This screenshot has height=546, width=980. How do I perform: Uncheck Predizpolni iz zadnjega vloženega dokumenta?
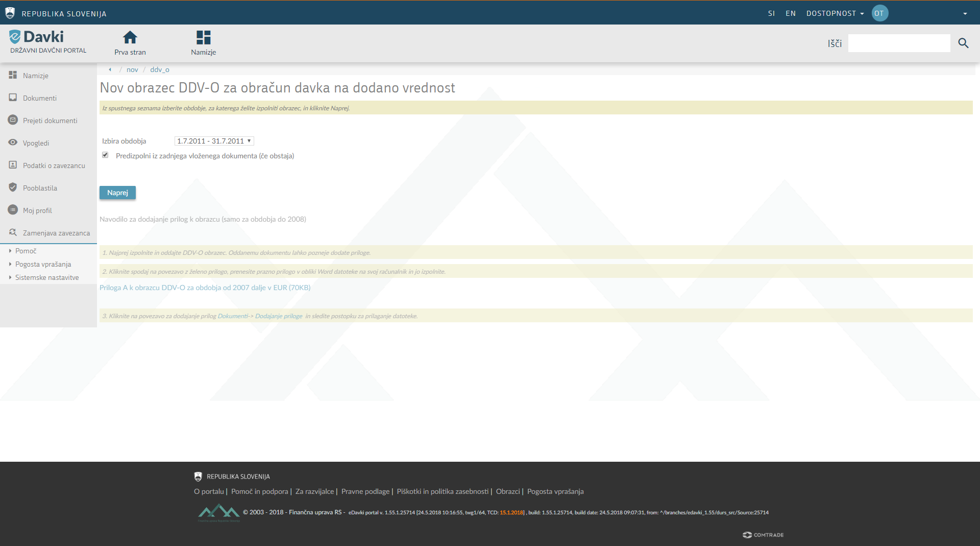(x=105, y=155)
